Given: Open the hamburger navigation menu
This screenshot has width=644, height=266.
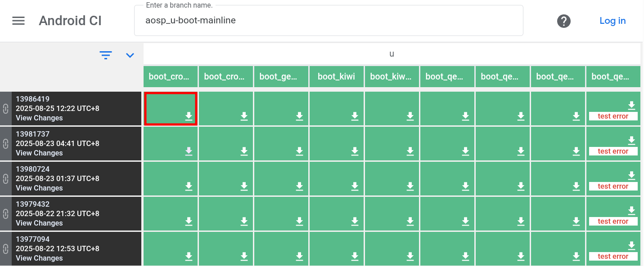Looking at the screenshot, I should click(x=18, y=21).
